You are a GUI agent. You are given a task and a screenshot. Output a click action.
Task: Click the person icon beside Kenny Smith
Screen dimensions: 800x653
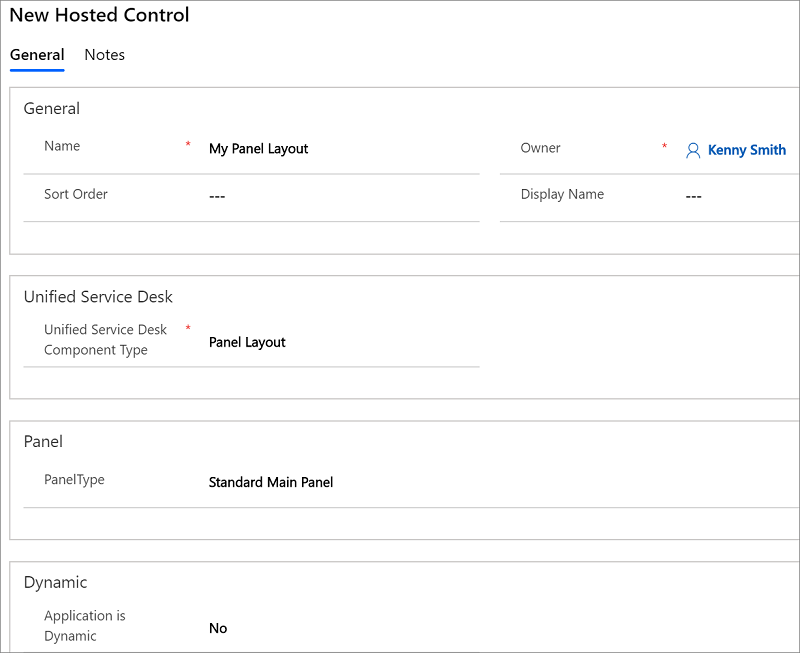click(693, 150)
